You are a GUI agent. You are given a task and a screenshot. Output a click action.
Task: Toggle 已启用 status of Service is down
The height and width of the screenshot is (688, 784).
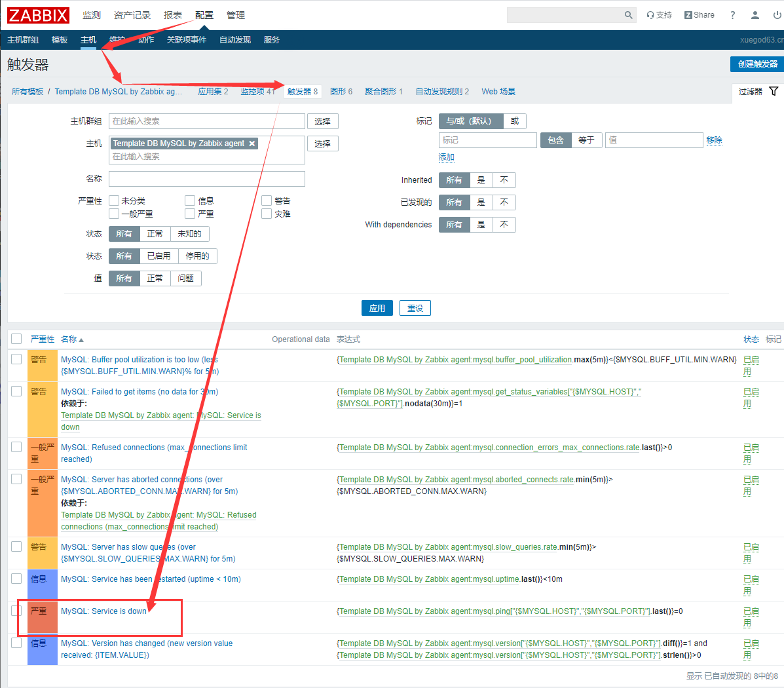[751, 617]
